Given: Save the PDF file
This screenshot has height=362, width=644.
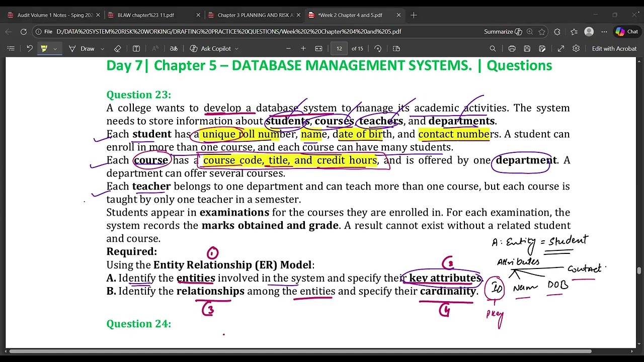Looking at the screenshot, I should click(x=527, y=49).
